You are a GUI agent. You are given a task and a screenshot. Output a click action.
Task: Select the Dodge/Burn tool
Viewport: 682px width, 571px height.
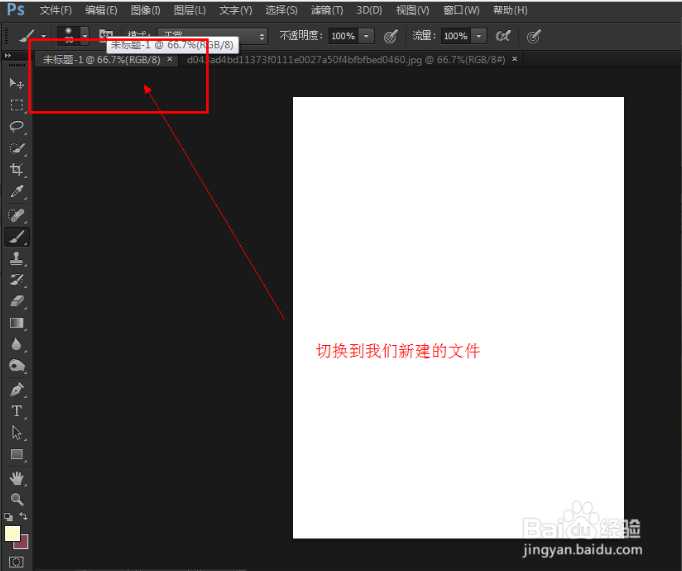17,366
